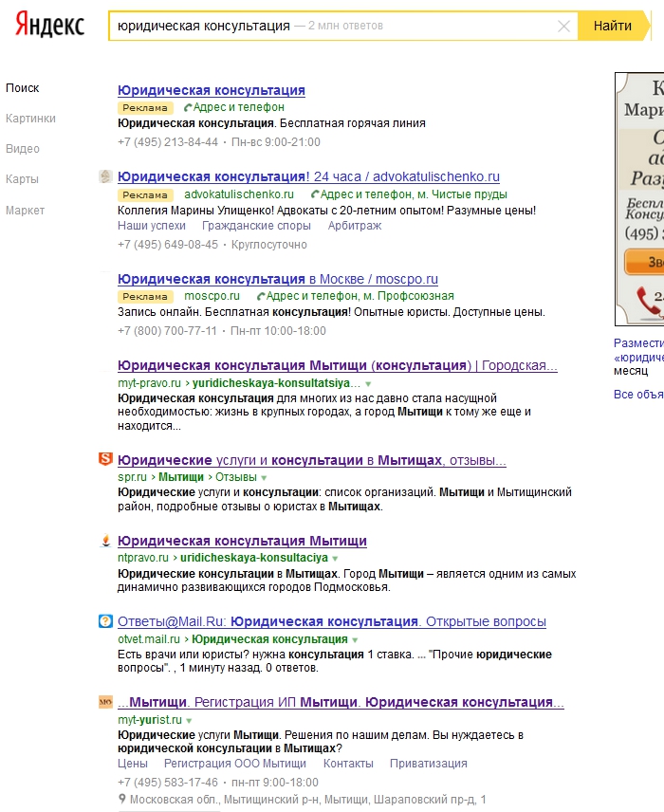Expand dropdown arrow next to myt-yurist.ru
This screenshot has height=812, width=664.
point(189,721)
